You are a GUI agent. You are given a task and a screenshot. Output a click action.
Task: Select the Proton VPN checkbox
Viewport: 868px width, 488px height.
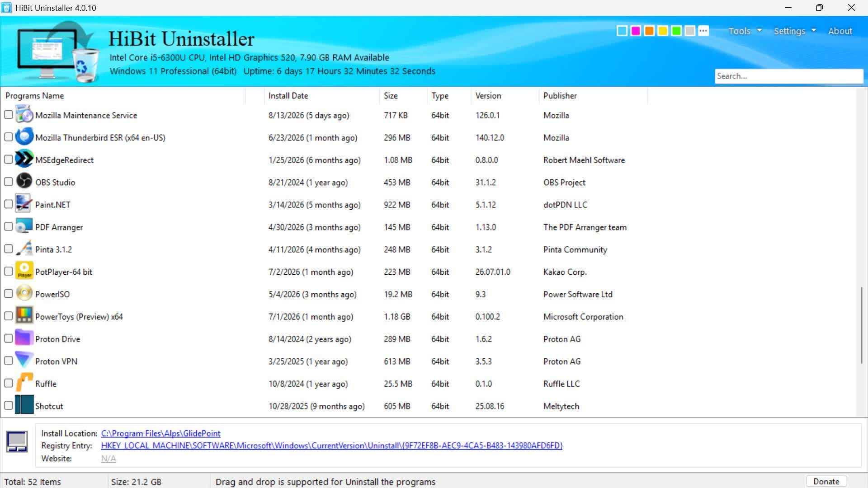9,361
